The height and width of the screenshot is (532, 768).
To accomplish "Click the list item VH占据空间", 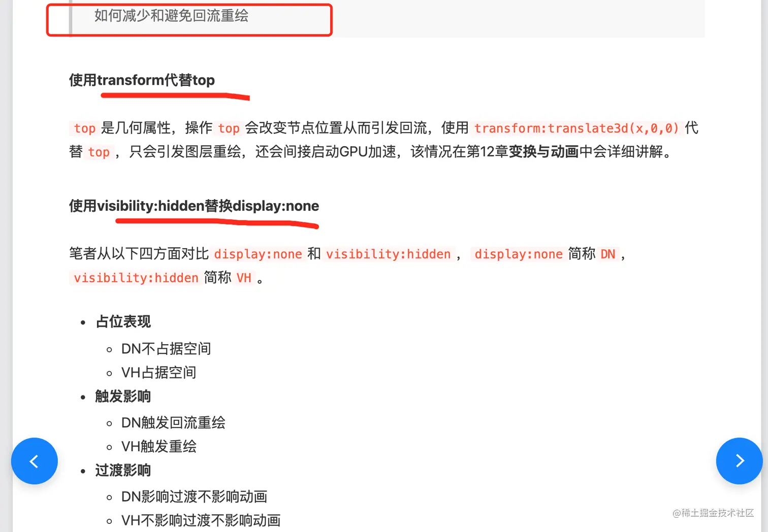I will 158,373.
